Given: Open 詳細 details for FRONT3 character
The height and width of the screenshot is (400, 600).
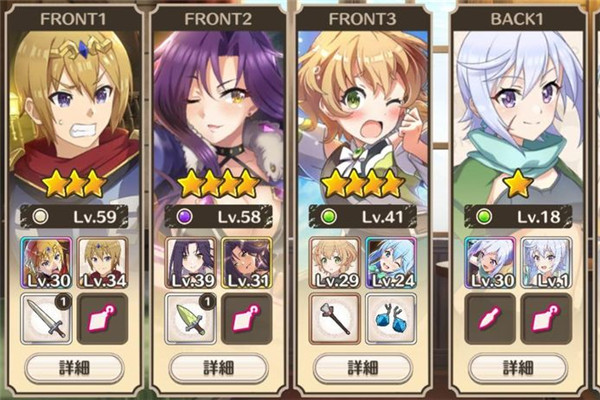Looking at the screenshot, I should click(x=363, y=368).
